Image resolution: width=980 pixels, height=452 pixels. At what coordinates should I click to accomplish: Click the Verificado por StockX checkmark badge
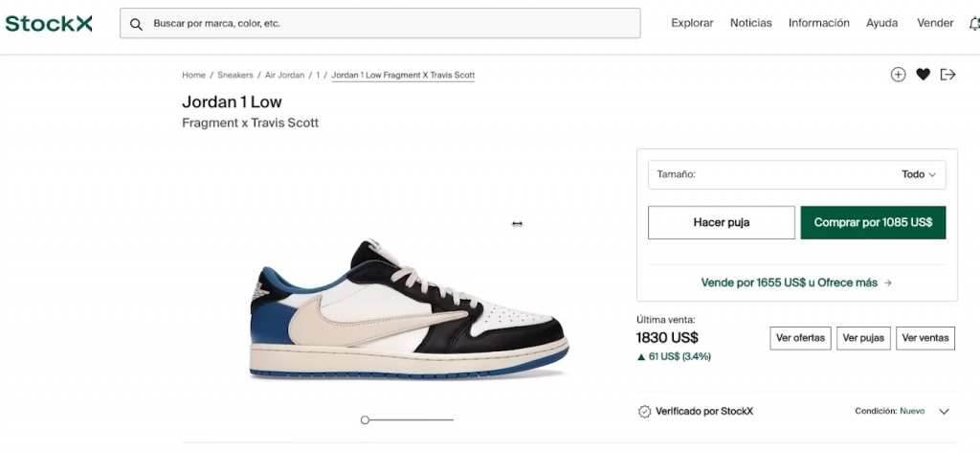(x=644, y=412)
